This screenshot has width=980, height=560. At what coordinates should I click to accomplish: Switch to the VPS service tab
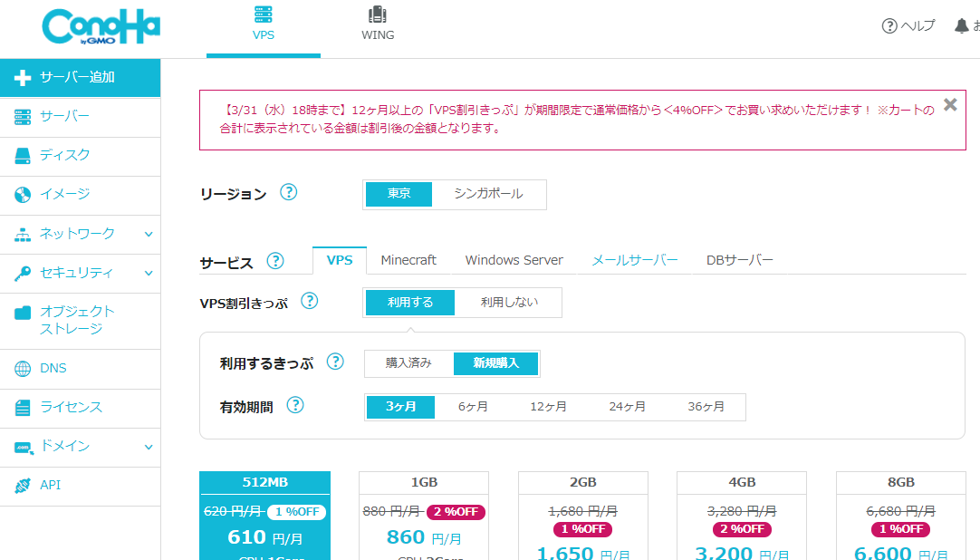pos(340,261)
